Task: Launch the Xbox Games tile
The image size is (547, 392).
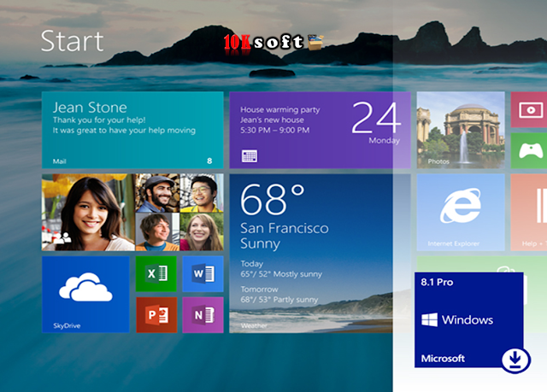Action: [x=529, y=150]
